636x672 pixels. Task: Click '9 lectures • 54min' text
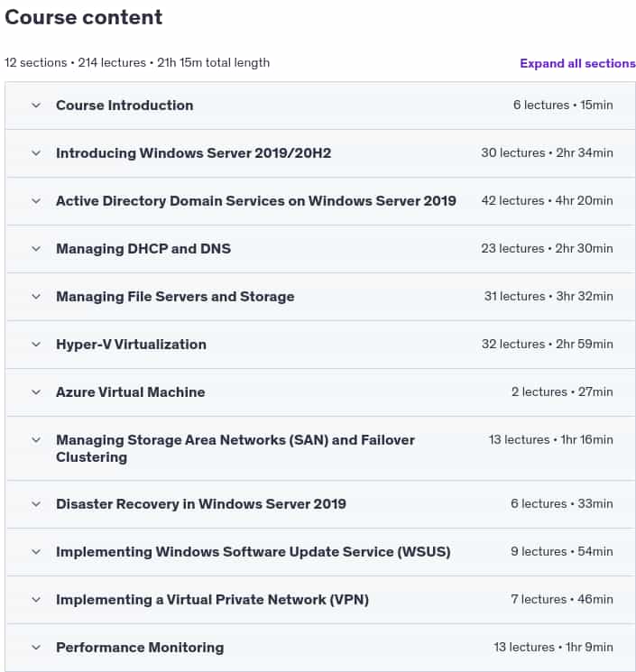coord(562,551)
